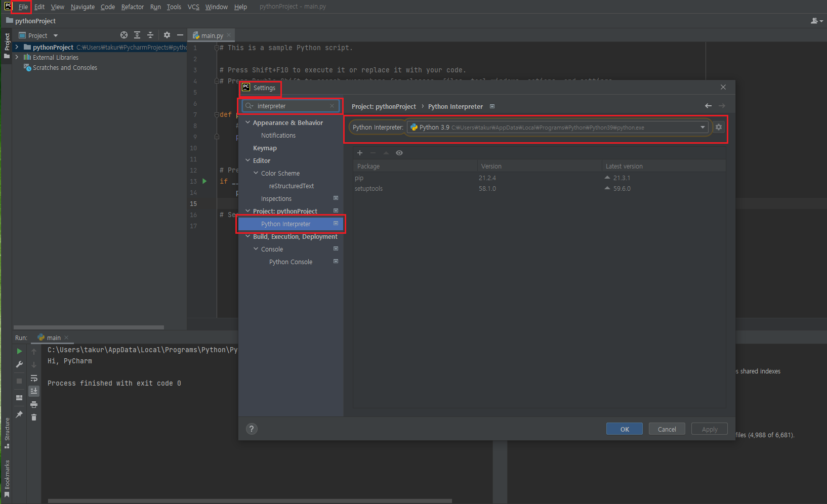
Task: Collapse Project: pythonProject settings node
Action: [248, 211]
